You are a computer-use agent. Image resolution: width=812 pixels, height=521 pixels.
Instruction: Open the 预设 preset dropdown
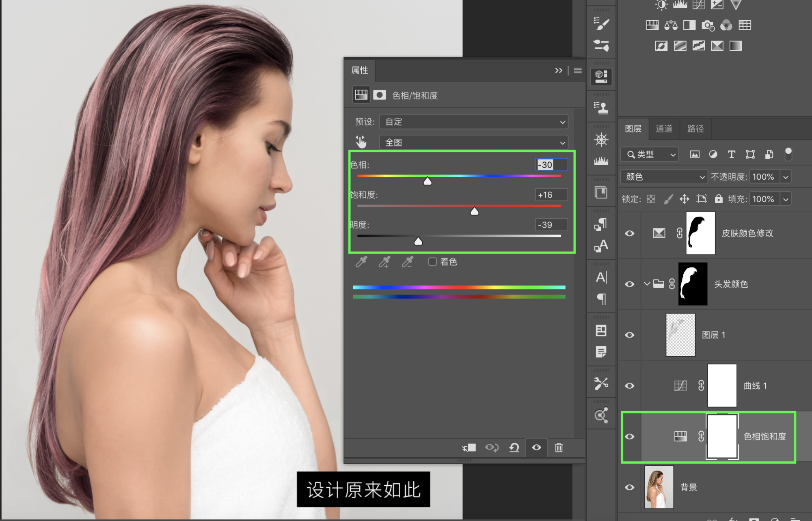(x=473, y=122)
